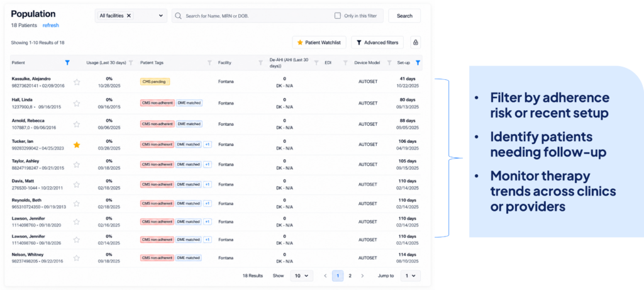This screenshot has height=290, width=644.
Task: Remove the All facilities chip with its X
Action: [x=128, y=16]
